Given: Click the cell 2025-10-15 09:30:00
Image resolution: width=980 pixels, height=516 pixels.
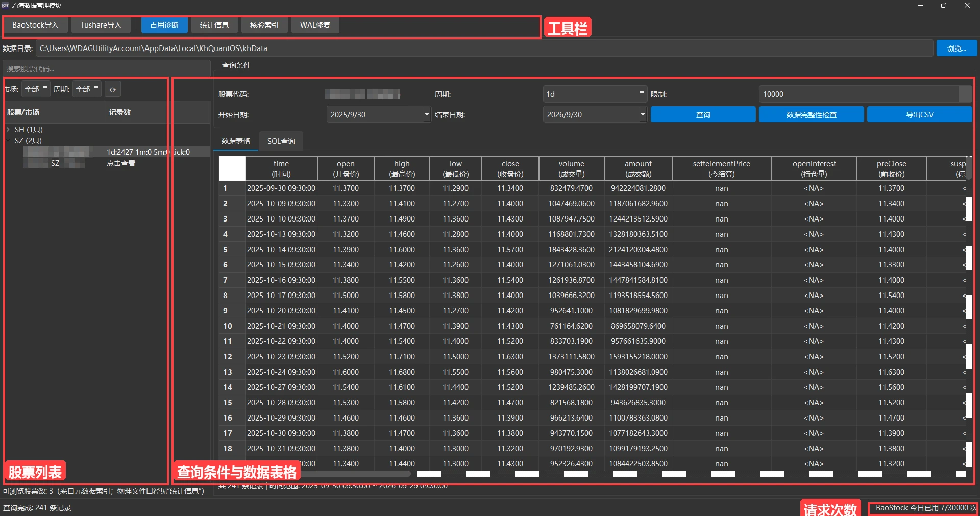Looking at the screenshot, I should [281, 265].
